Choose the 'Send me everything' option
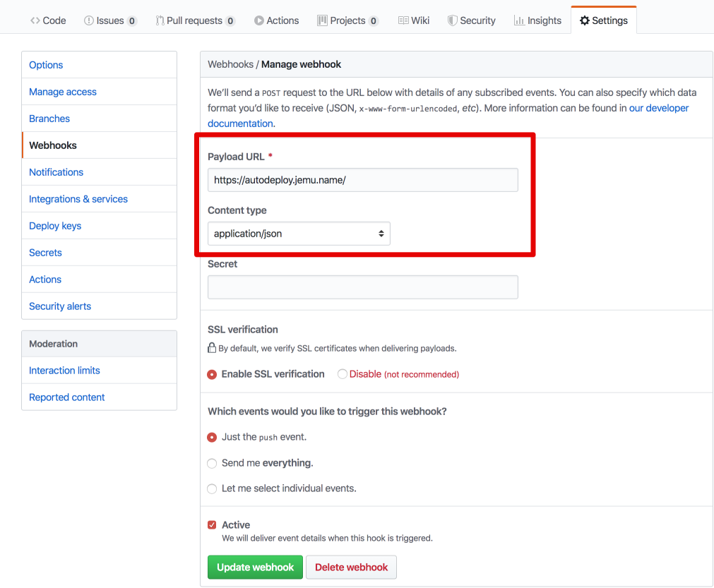Viewport: 714px width, 588px height. [212, 463]
